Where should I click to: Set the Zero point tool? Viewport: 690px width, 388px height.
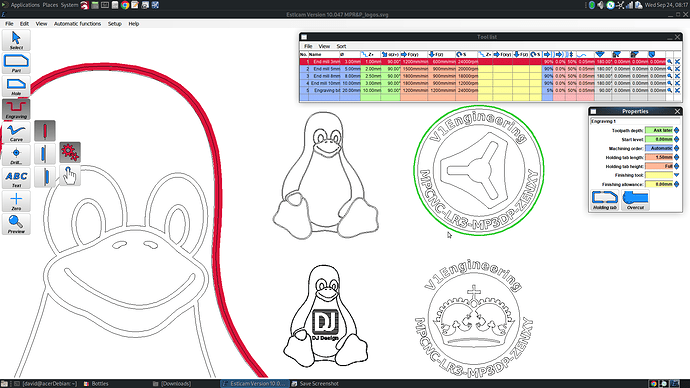click(x=16, y=201)
